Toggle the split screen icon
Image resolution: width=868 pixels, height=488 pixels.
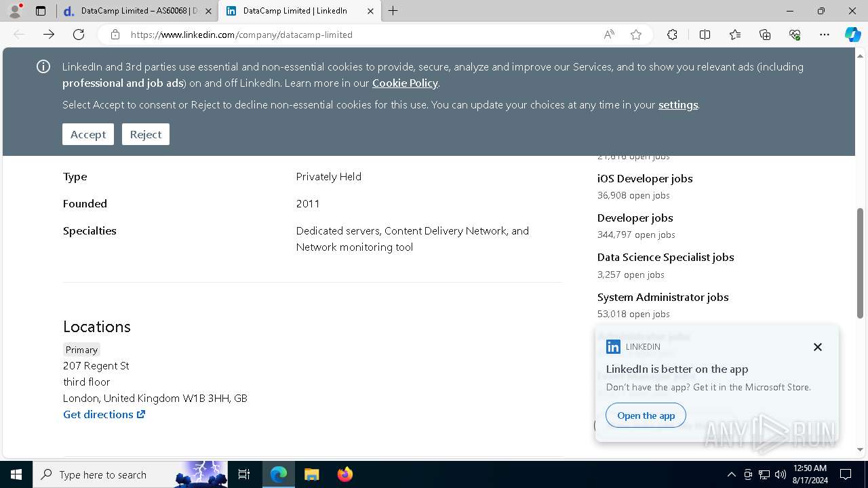(x=705, y=35)
